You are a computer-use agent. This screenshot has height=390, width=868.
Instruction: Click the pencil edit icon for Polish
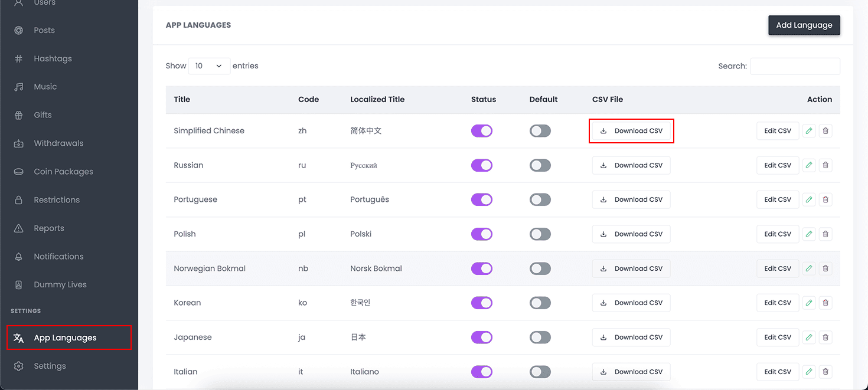809,234
